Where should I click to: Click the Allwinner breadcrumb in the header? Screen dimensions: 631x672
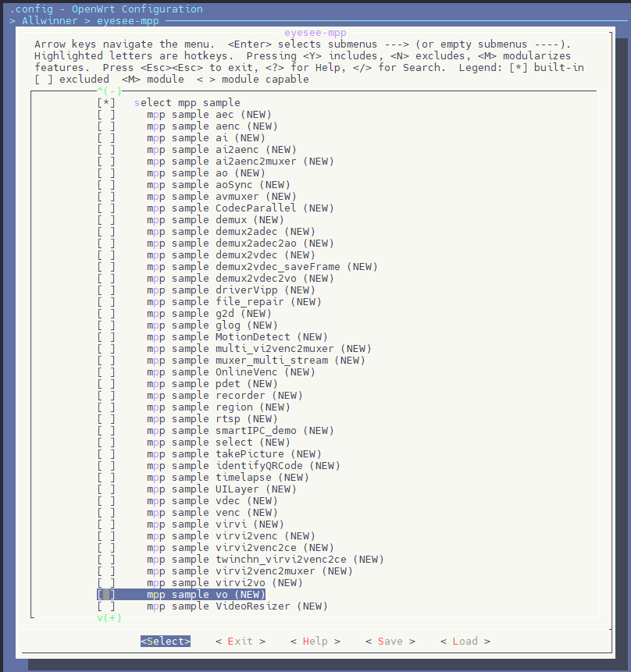(50, 20)
